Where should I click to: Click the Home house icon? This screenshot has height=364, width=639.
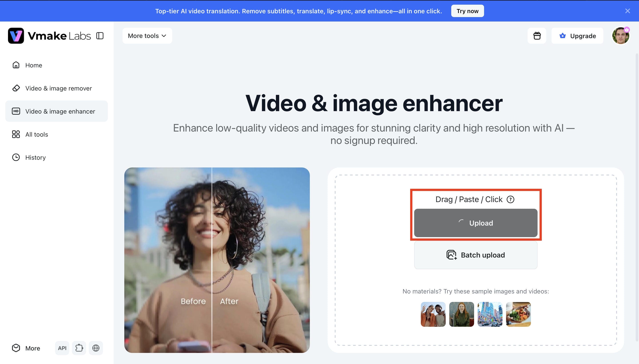click(x=16, y=65)
